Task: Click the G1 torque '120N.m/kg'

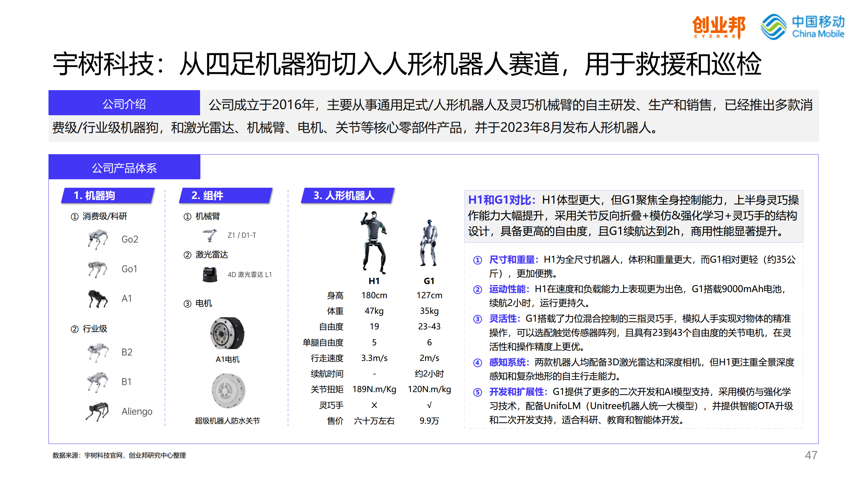Action: click(x=429, y=389)
